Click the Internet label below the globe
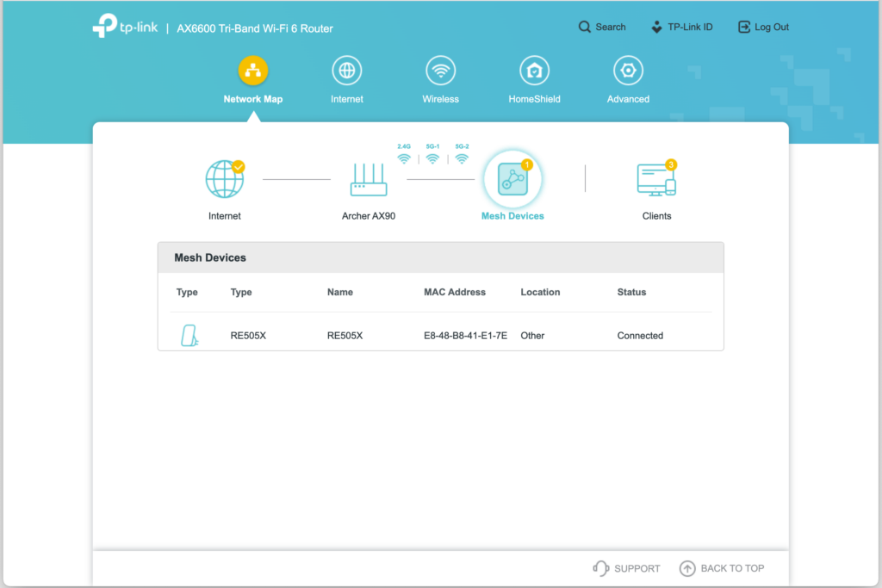882x588 pixels. click(225, 216)
